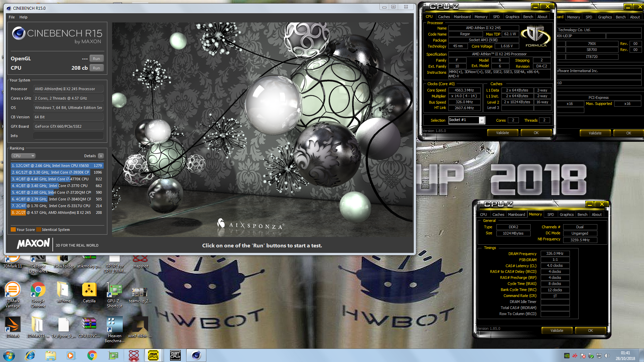Viewport: 644px width, 362px height.
Task: Open CINEBENC archive on the desktop
Action: [89, 327]
